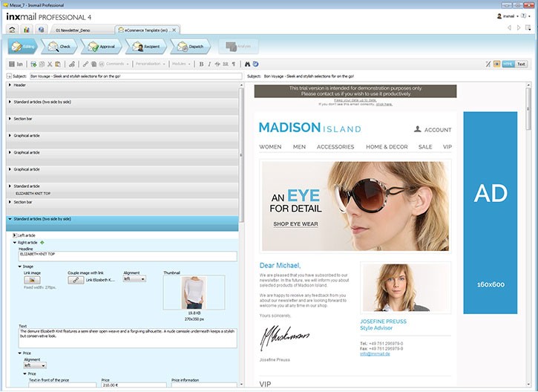Image resolution: width=538 pixels, height=392 pixels.
Task: Click the Price value input field
Action: pos(134,385)
